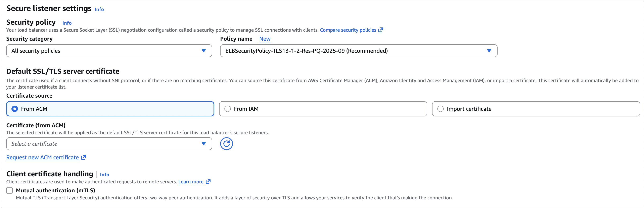Open Learn more about client certificates
The width and height of the screenshot is (644, 208).
[191, 182]
